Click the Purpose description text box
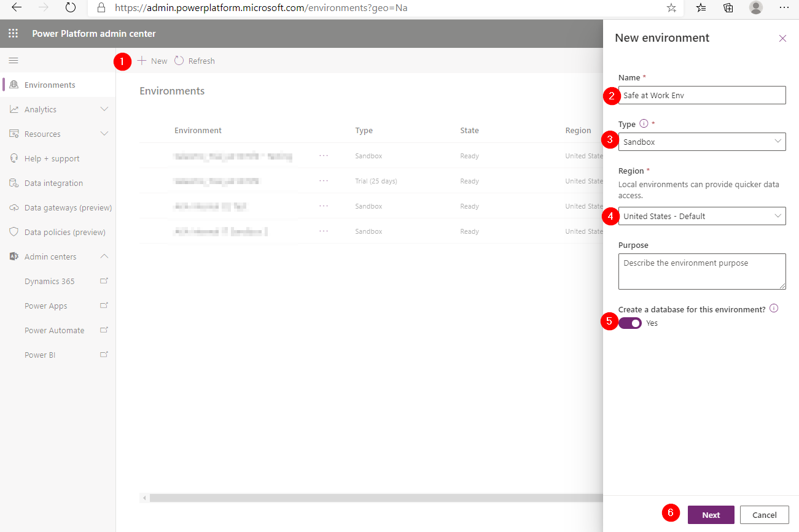Image resolution: width=799 pixels, height=532 pixels. point(702,271)
